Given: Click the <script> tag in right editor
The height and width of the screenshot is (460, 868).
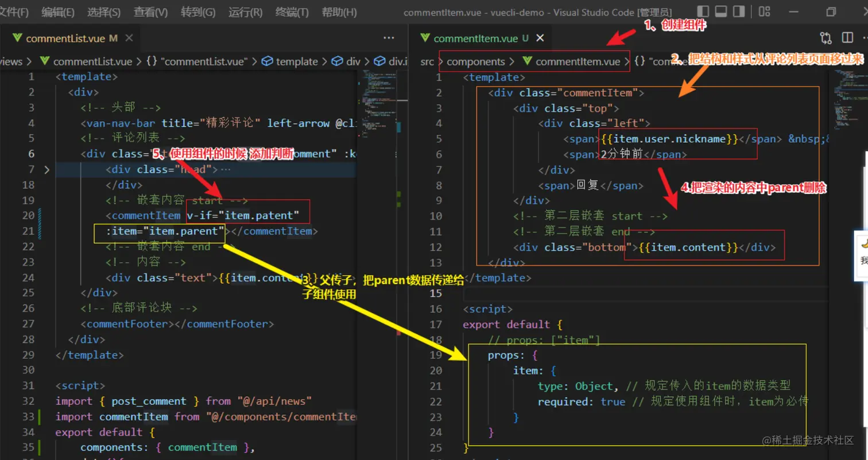Looking at the screenshot, I should pos(487,309).
